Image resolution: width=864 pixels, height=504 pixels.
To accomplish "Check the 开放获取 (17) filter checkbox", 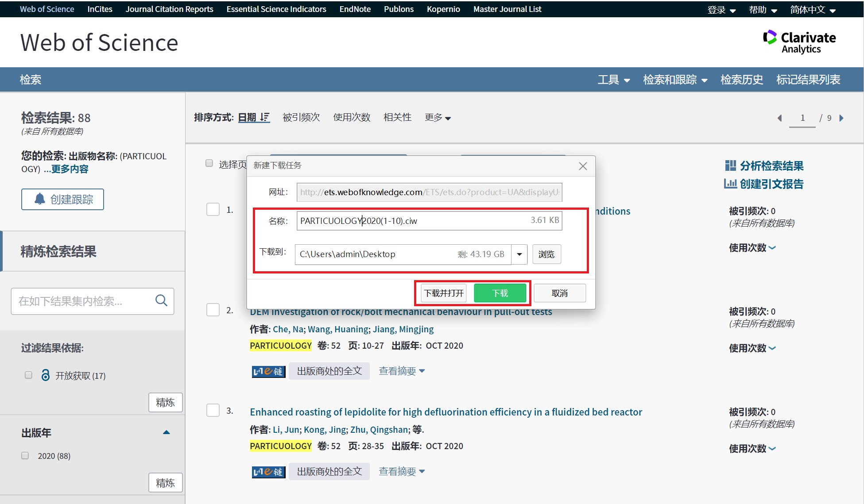I will click(29, 375).
